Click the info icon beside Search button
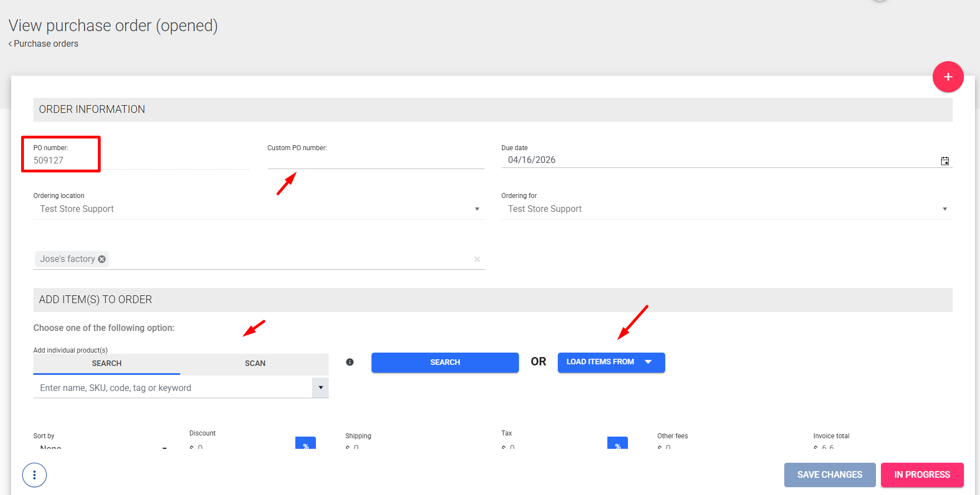The width and height of the screenshot is (980, 495). click(x=350, y=362)
